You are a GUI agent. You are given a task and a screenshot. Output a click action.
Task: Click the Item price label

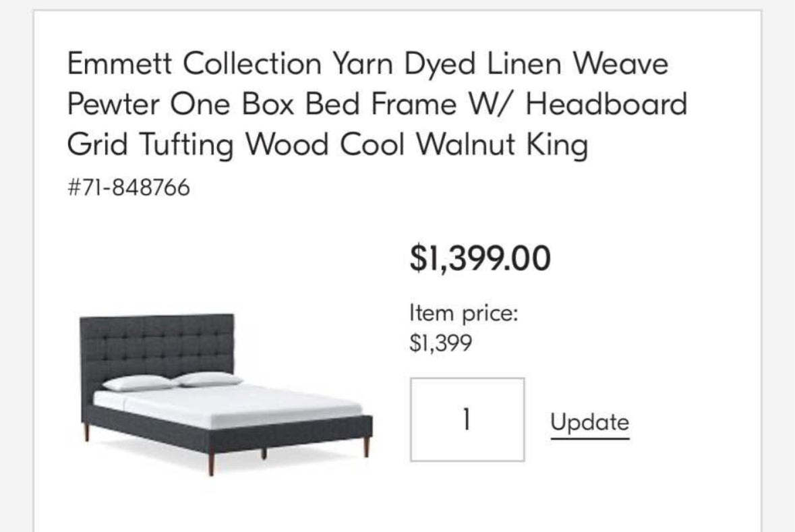click(464, 312)
